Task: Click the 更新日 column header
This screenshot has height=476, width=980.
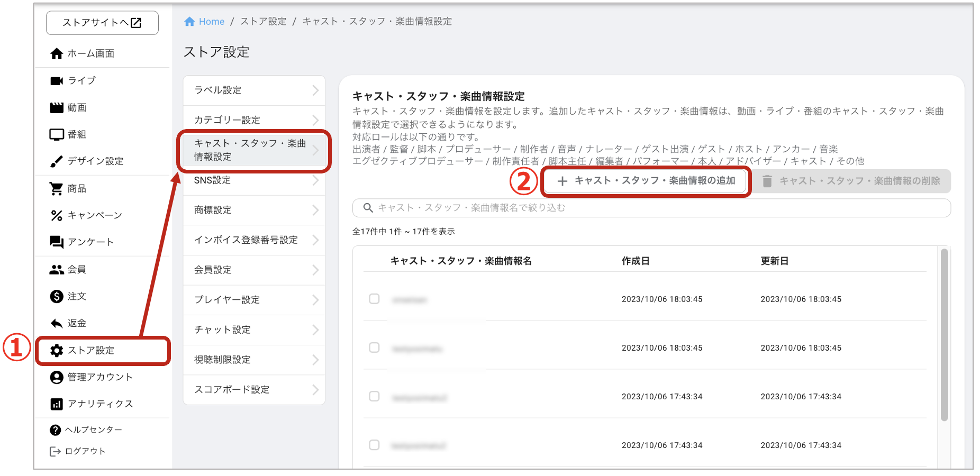Action: pos(775,261)
